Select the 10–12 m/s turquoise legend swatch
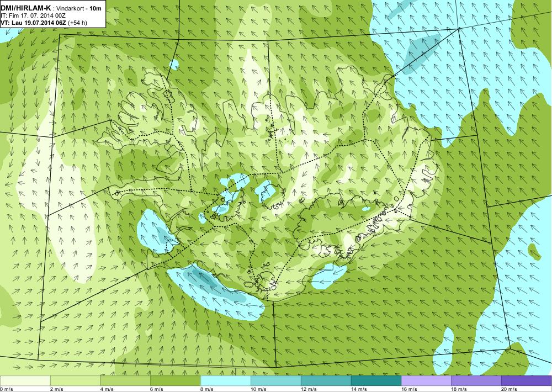Screen dimensions: 552x392 click(x=276, y=381)
